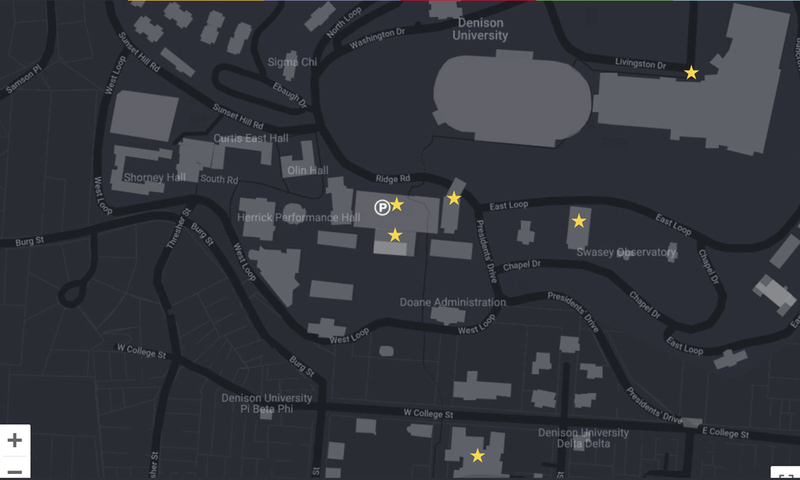The image size is (800, 480).
Task: Select the star marker nearest the Ridge Rd label
Action: coord(454,198)
